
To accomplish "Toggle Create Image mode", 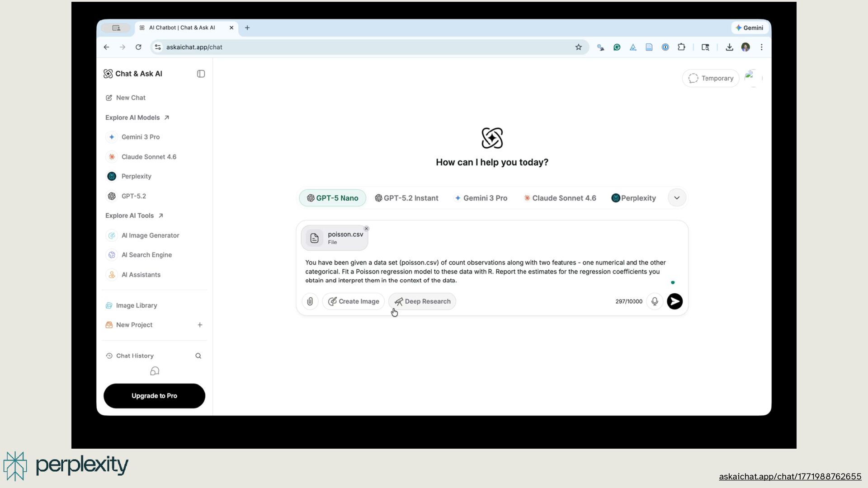I will (354, 301).
